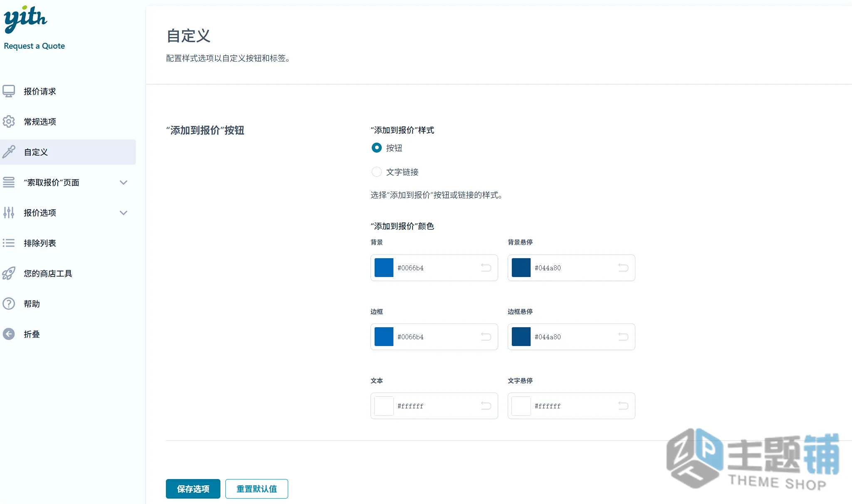
Task: Go to the 自定义 menu item
Action: pos(68,152)
